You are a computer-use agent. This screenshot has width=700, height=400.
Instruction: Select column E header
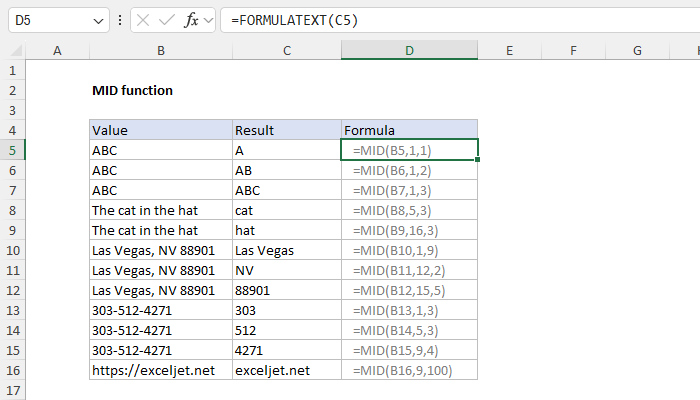pyautogui.click(x=509, y=50)
